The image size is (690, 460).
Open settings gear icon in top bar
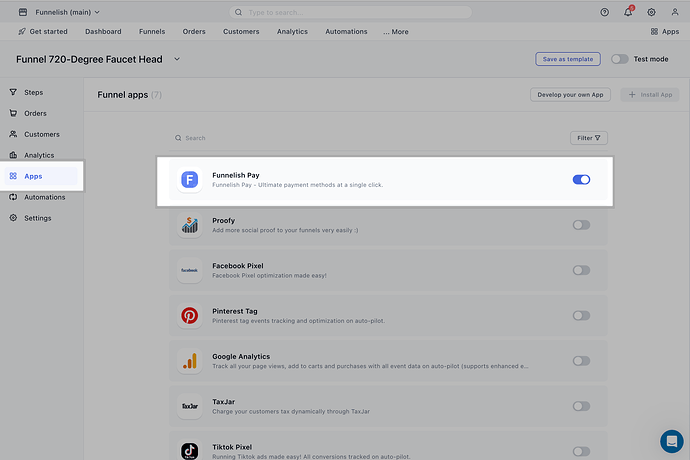(x=651, y=12)
